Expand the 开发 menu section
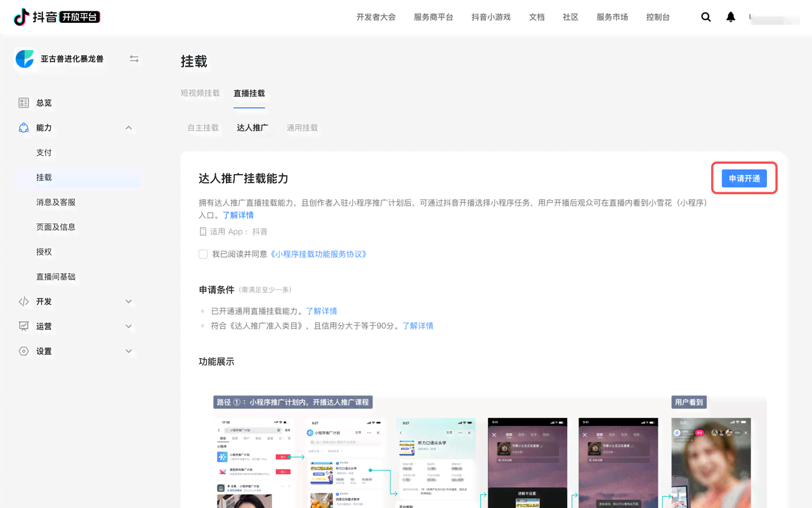The image size is (812, 508). click(129, 302)
